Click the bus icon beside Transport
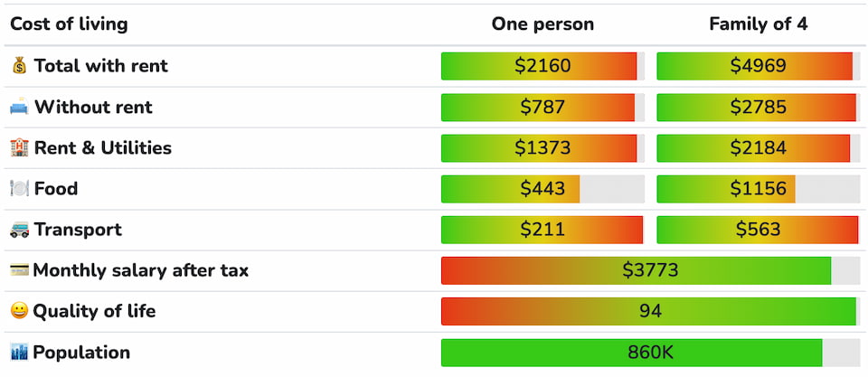 click(x=19, y=230)
